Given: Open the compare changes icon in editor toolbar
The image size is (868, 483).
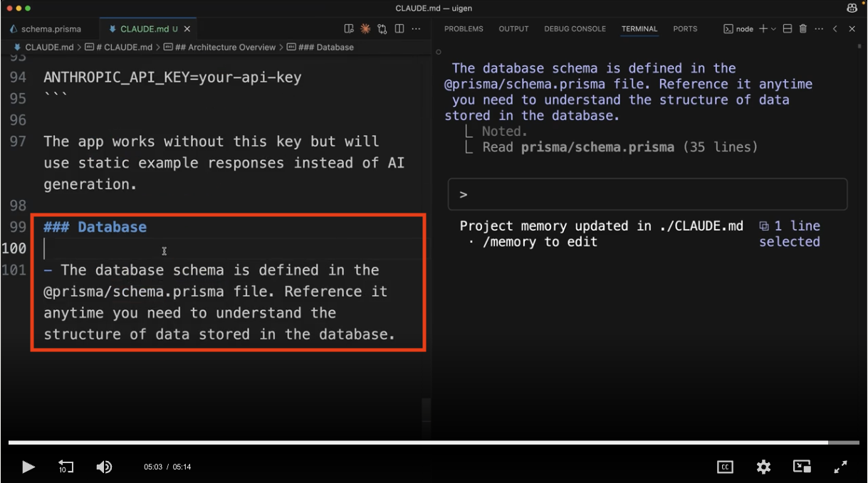Looking at the screenshot, I should (x=382, y=29).
